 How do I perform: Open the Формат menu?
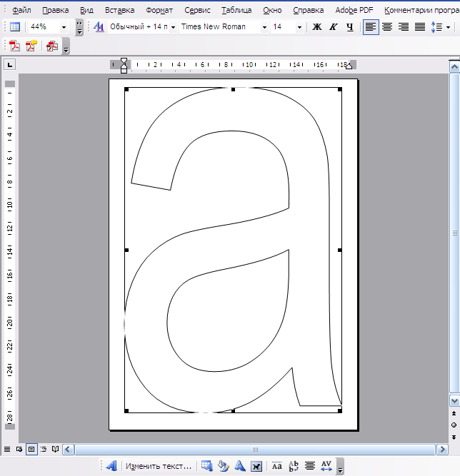point(159,10)
